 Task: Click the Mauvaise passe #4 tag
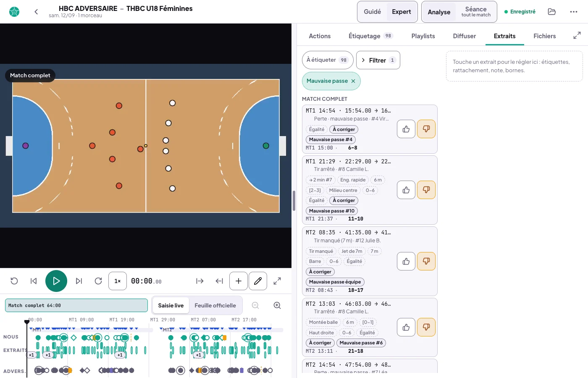tap(331, 139)
